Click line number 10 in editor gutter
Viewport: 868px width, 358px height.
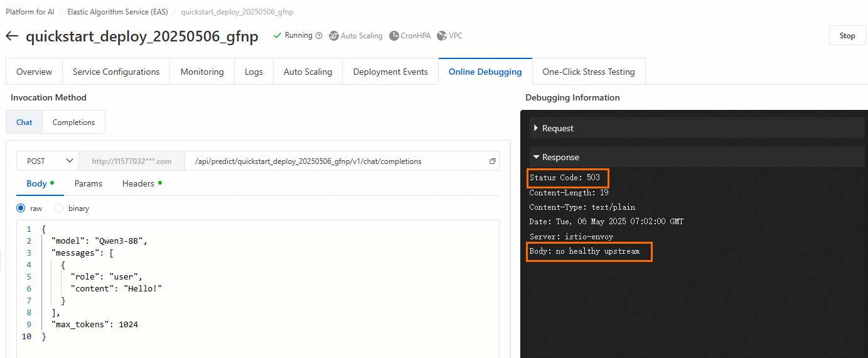[26, 337]
